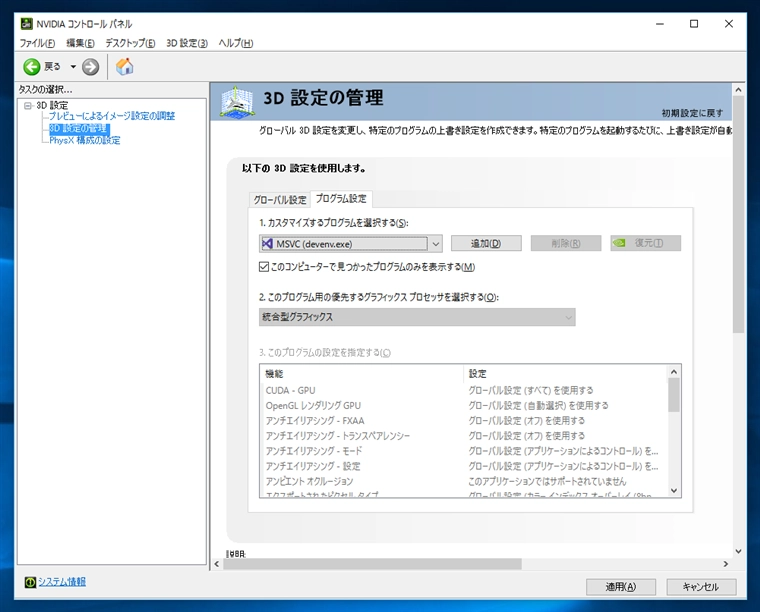
Task: Select the CUDA - GPU row
Action: pyautogui.click(x=464, y=391)
